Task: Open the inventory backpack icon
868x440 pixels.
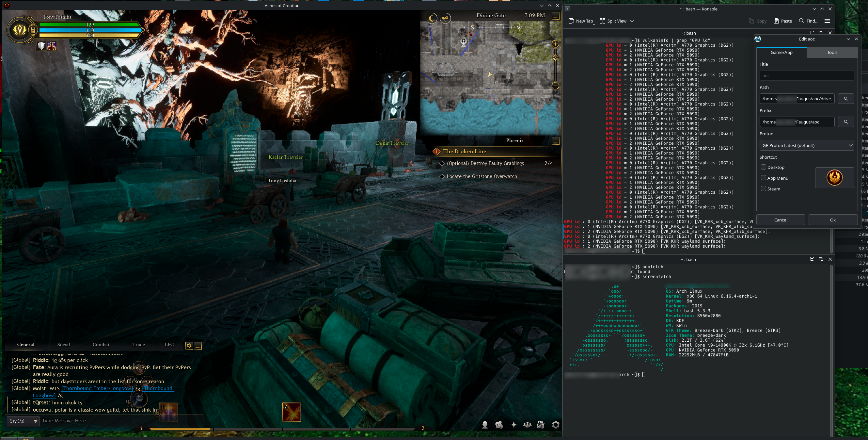Action: (x=499, y=425)
